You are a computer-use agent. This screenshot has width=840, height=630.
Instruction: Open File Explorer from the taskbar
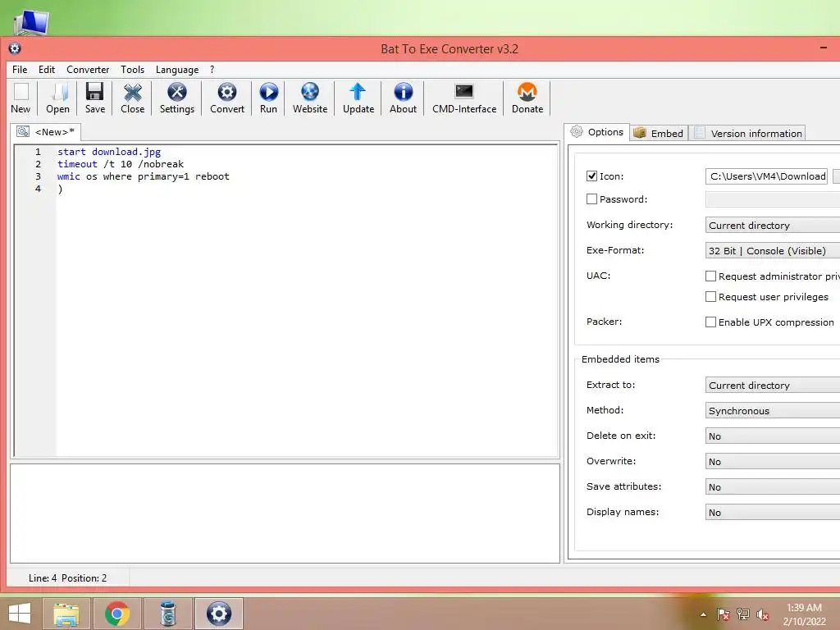tap(66, 614)
